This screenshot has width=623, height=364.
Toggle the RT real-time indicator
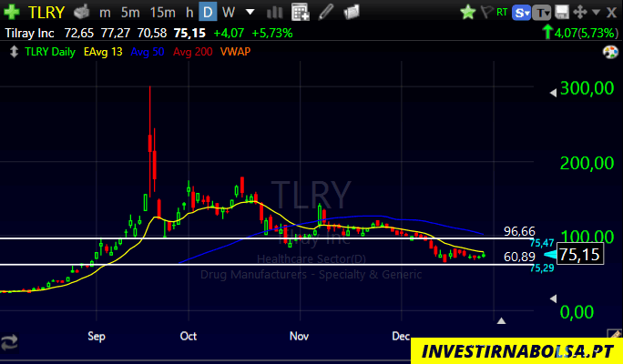[x=502, y=13]
